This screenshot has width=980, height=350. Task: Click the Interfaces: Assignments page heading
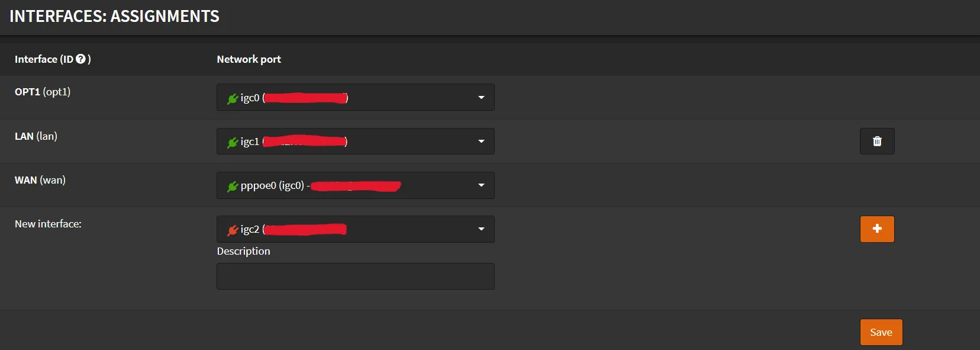(114, 16)
